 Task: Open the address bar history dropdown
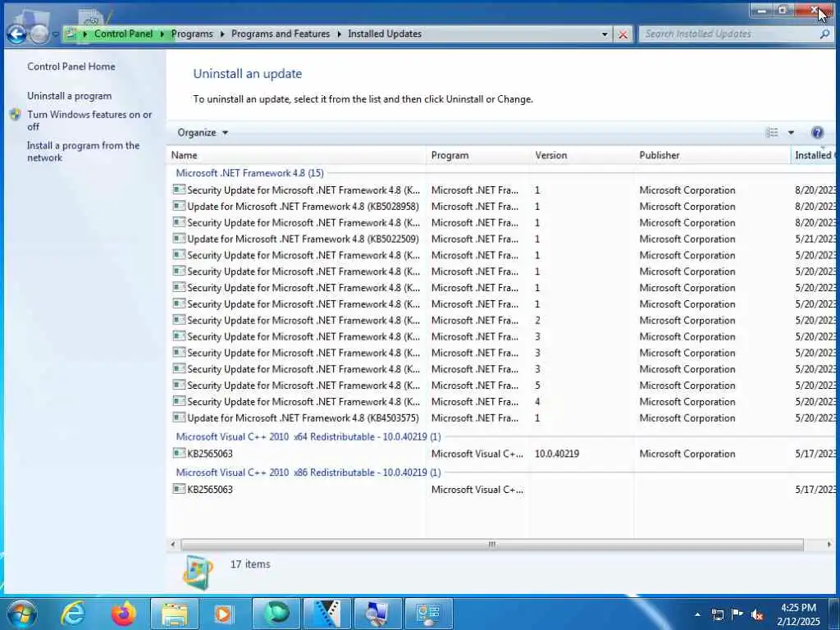(x=605, y=34)
